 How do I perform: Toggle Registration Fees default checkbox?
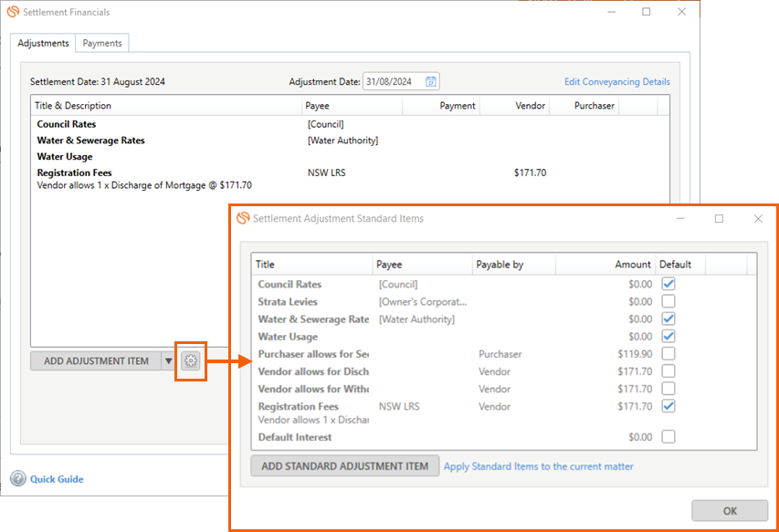[x=668, y=406]
